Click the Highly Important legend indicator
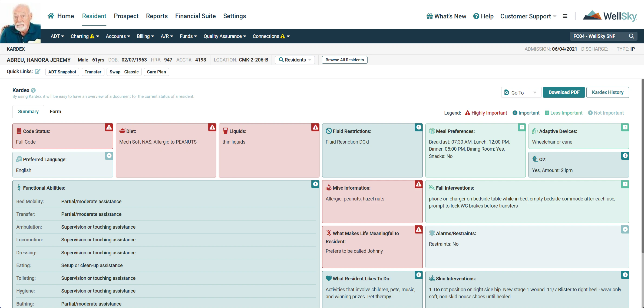 point(467,113)
